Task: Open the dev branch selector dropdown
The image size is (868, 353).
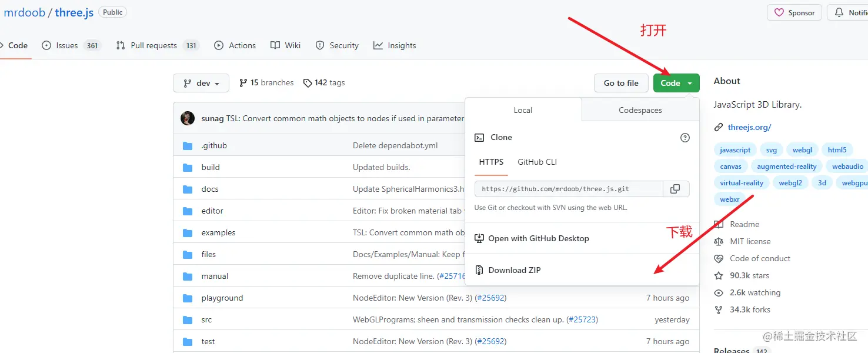Action: pos(201,83)
